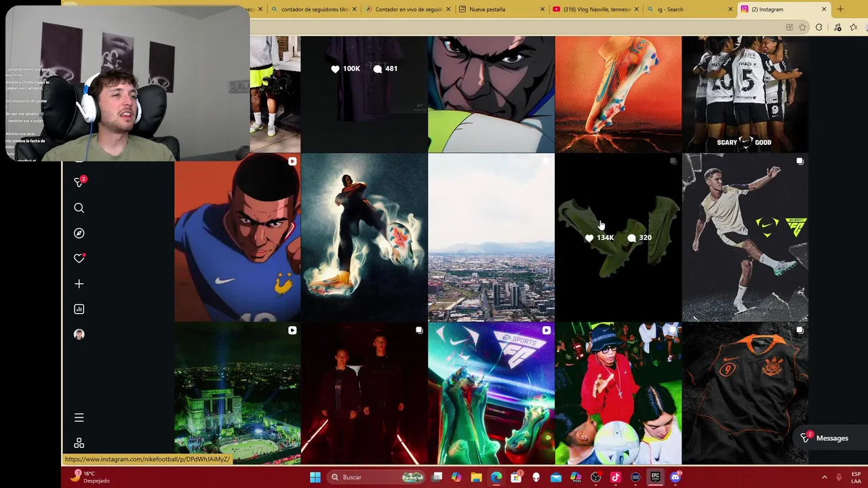Switch to 'Contador en vivo de seguid' tab
This screenshot has width=868, height=488.
tap(409, 9)
